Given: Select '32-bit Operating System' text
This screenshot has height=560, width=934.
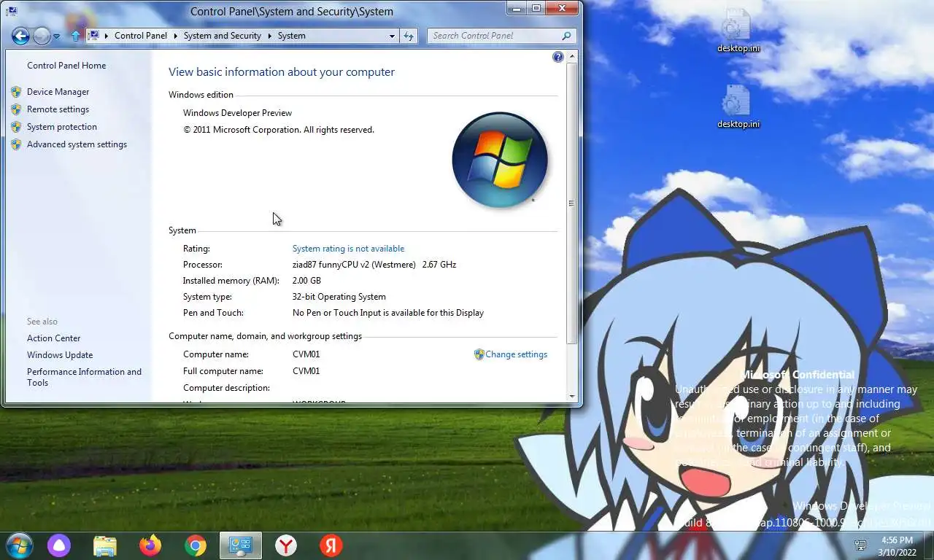Looking at the screenshot, I should tap(339, 297).
